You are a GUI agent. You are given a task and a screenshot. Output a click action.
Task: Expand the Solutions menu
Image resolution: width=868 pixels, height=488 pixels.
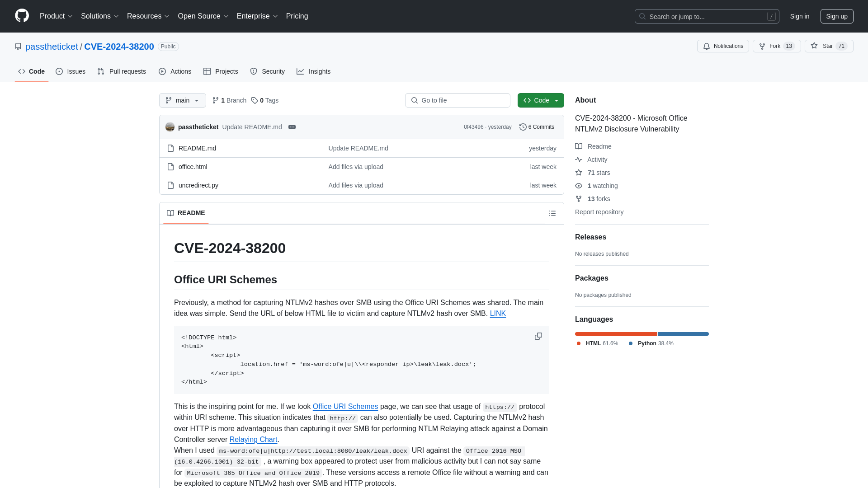99,16
